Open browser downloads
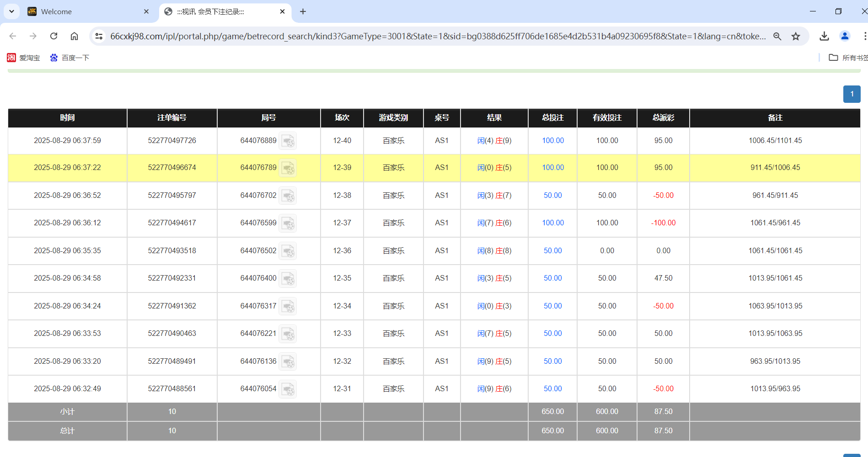Screen dimensions: 868x457 point(824,36)
